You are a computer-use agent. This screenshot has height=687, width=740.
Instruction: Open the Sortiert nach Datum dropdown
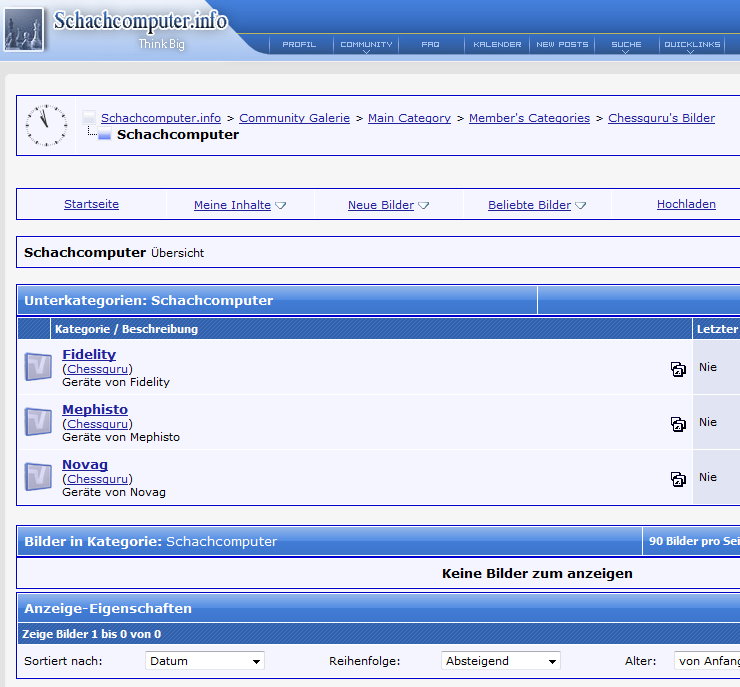tap(205, 661)
